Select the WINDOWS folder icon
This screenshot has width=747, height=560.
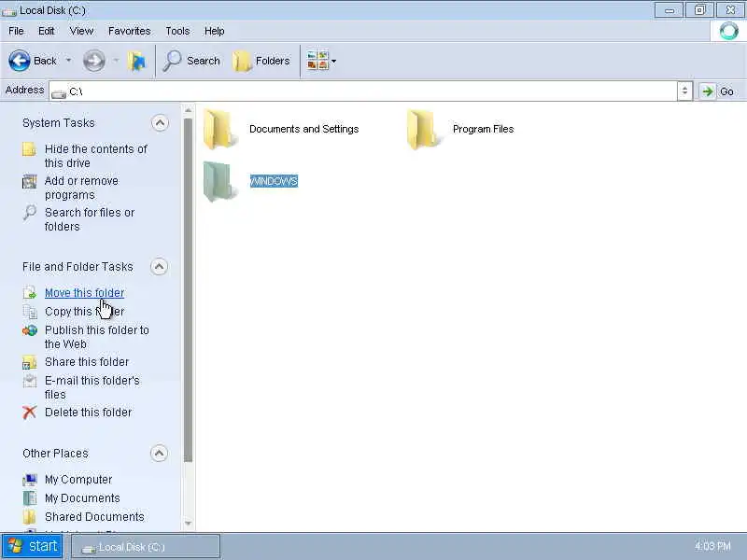(219, 181)
